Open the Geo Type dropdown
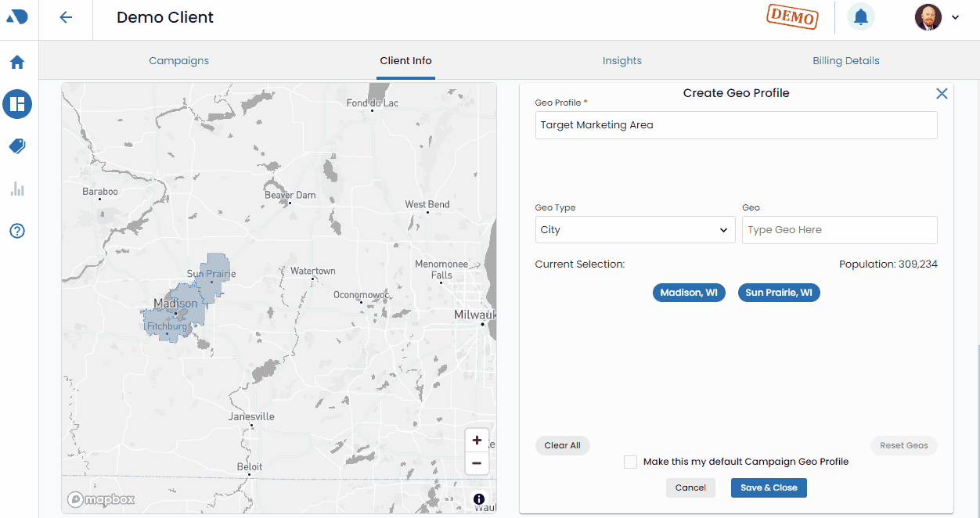Screen dimensions: 980x518 pos(634,230)
